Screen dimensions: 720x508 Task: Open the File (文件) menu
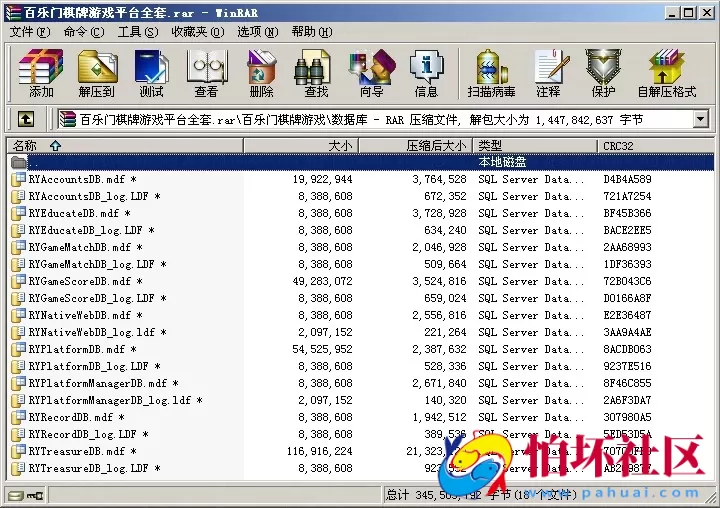click(30, 32)
